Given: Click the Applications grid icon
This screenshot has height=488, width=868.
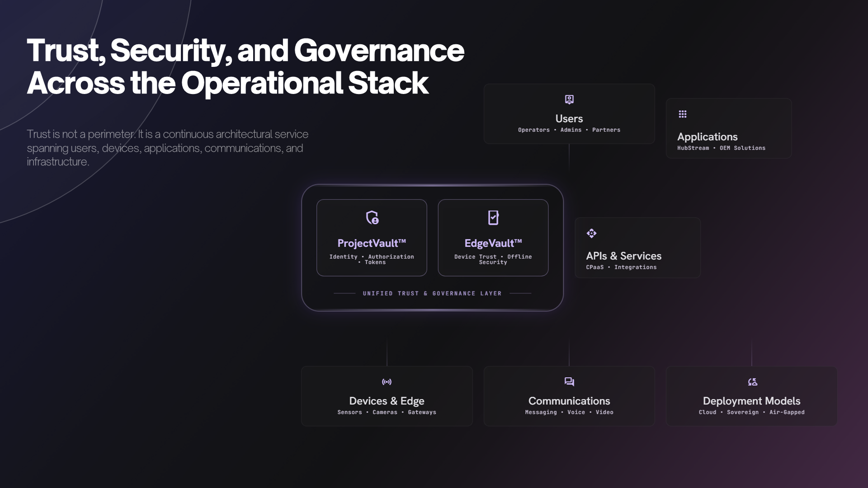Looking at the screenshot, I should point(683,114).
